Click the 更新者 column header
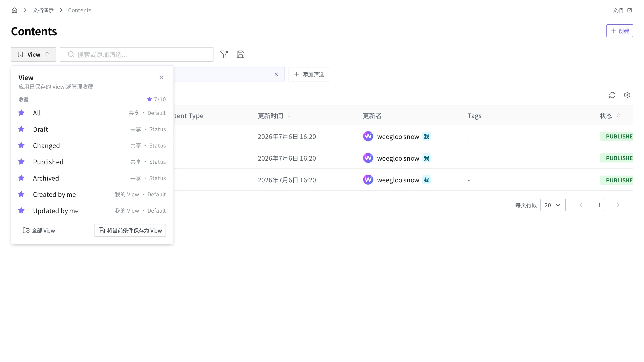Viewport: 644px width, 362px height. click(372, 116)
